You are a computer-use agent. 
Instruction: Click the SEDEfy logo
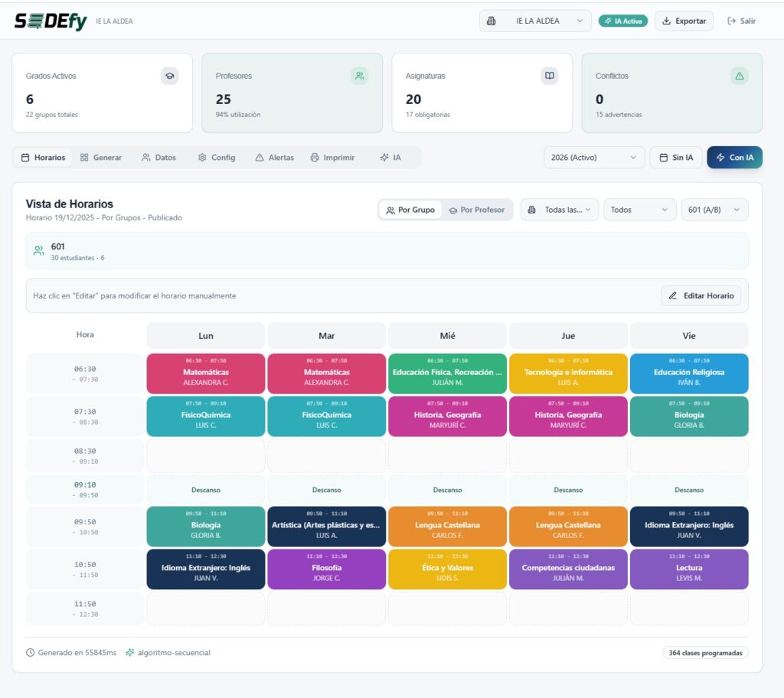pyautogui.click(x=51, y=21)
